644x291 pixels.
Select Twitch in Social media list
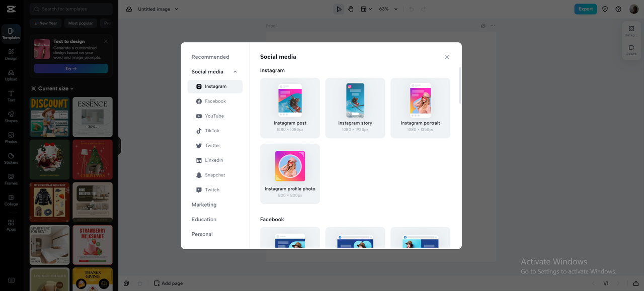coord(215,190)
